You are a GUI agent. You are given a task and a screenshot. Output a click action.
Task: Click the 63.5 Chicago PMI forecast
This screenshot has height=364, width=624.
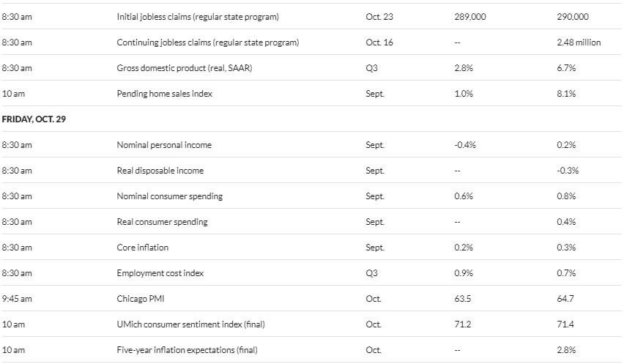(x=462, y=299)
